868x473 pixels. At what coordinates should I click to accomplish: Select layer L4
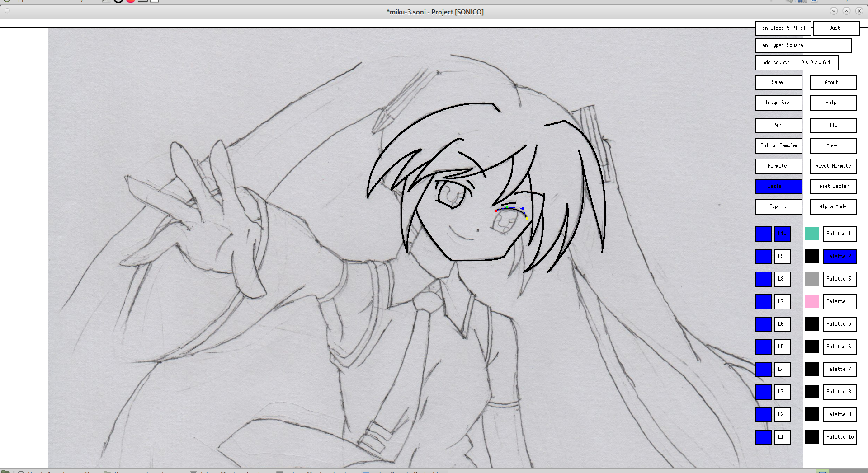pos(782,369)
